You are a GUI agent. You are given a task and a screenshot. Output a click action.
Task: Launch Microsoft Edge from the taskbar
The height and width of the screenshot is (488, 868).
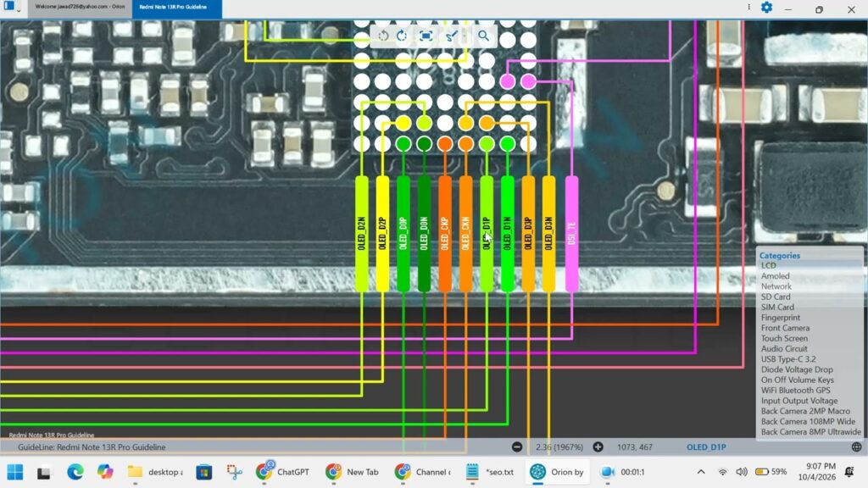[75, 472]
